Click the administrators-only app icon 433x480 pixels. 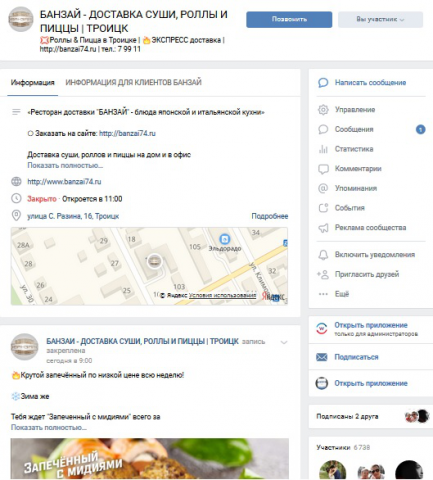pos(322,329)
